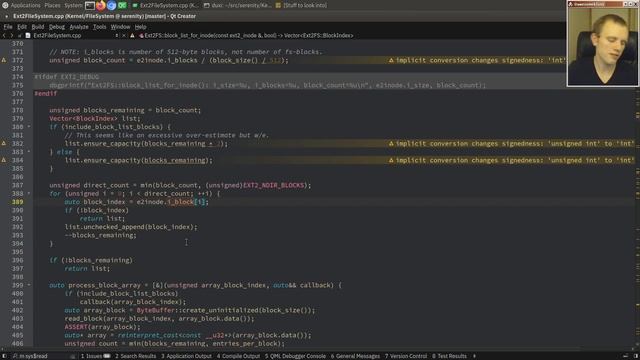
Task: Click the signedness warning annotation on line 384
Action: pos(511,160)
